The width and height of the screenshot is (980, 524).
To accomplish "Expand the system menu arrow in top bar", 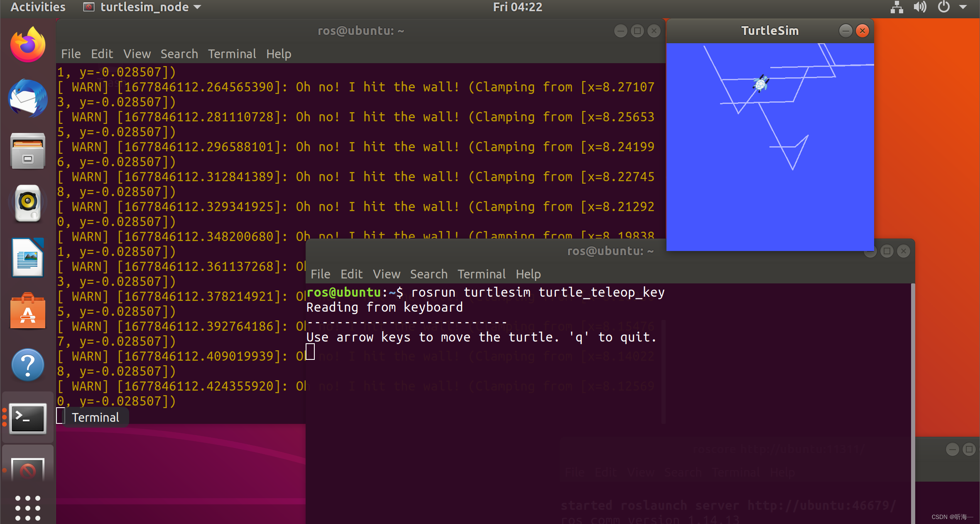I will 963,7.
